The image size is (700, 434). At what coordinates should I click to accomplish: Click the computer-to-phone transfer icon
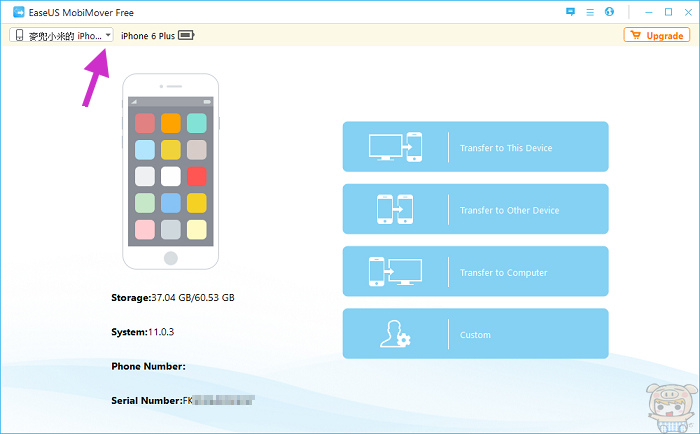[395, 147]
